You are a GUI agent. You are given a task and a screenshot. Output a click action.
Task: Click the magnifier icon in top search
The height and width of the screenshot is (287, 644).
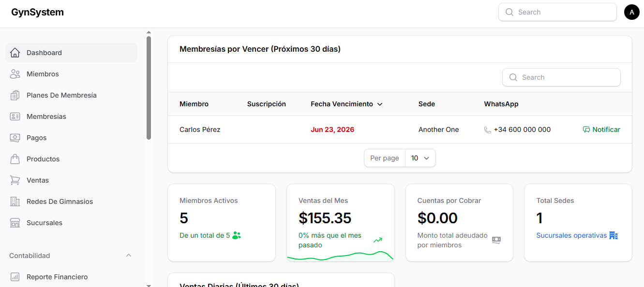(509, 12)
